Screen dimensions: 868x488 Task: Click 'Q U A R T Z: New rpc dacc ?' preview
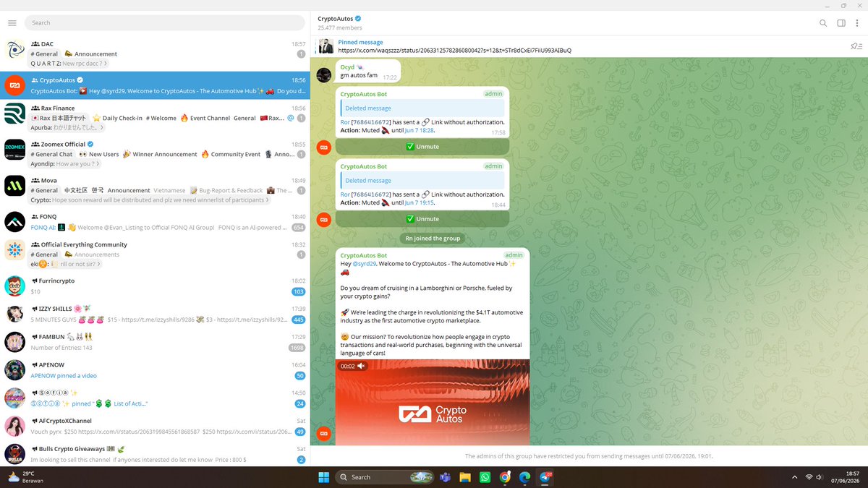point(67,64)
